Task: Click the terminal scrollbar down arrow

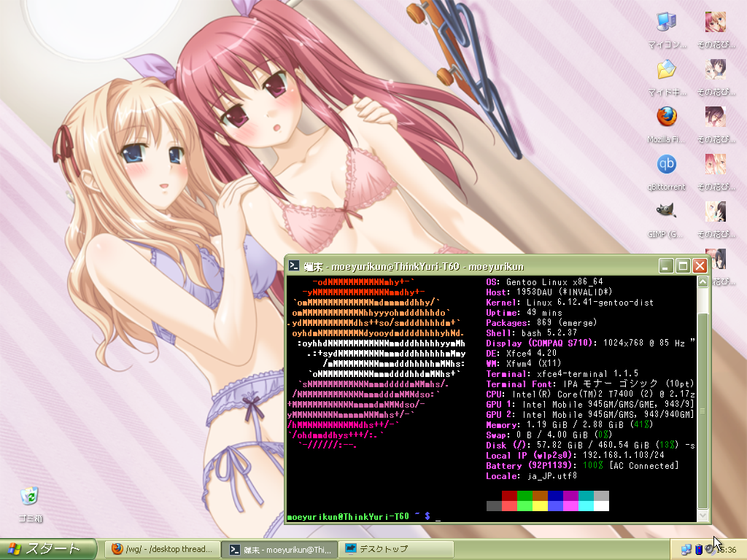Action: (x=703, y=516)
